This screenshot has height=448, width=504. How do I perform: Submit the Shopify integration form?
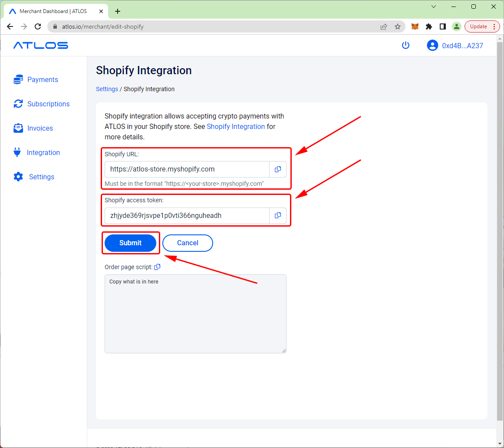coord(131,243)
